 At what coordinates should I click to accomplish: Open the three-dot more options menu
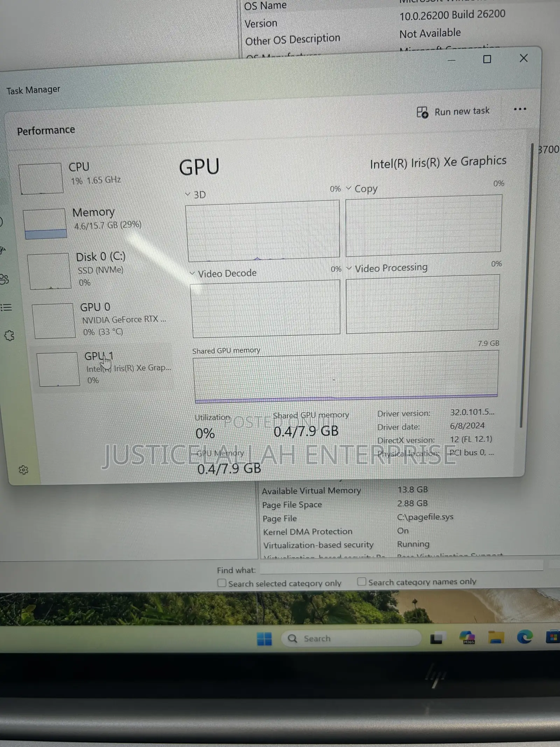pos(520,109)
